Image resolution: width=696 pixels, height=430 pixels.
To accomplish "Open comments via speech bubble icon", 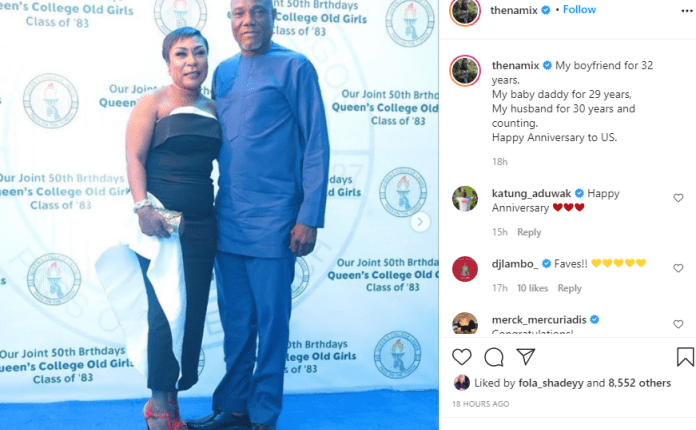I will click(494, 357).
